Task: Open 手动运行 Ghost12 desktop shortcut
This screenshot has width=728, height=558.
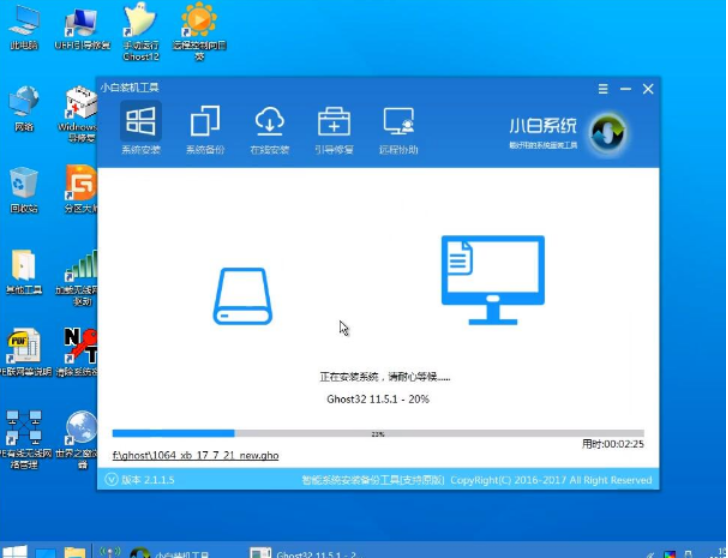Action: pos(141,32)
